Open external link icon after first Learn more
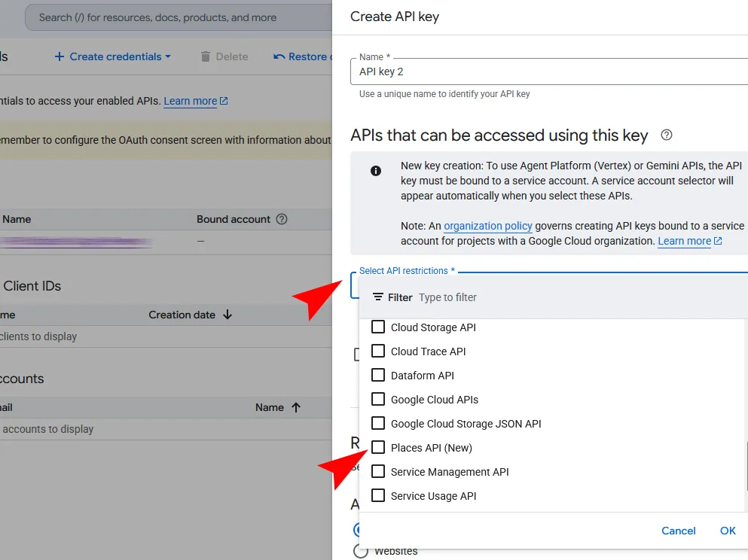 pos(224,101)
